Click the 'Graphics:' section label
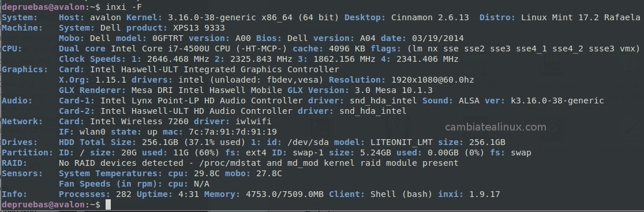The height and width of the screenshot is (212, 644). 25,69
